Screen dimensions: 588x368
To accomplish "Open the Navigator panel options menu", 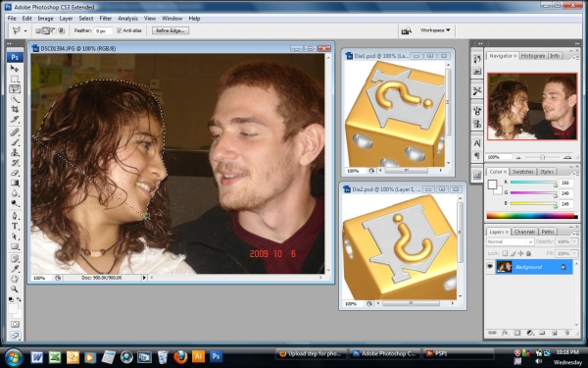I will [575, 58].
